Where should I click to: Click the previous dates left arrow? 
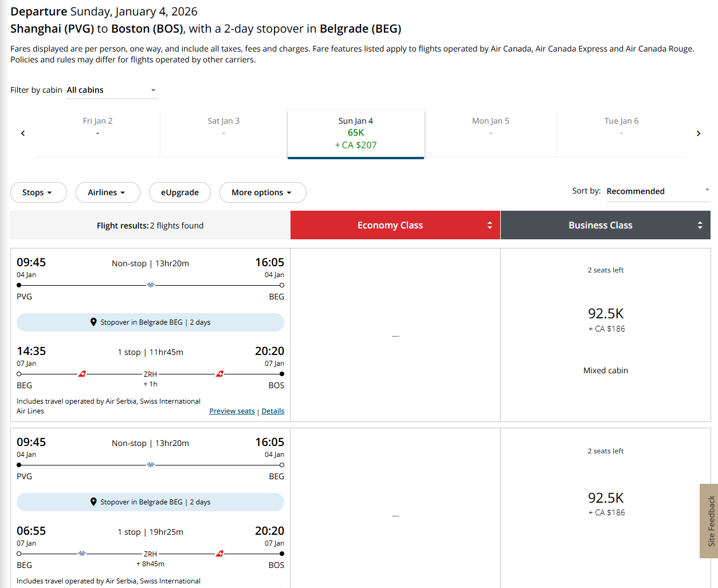[x=23, y=133]
